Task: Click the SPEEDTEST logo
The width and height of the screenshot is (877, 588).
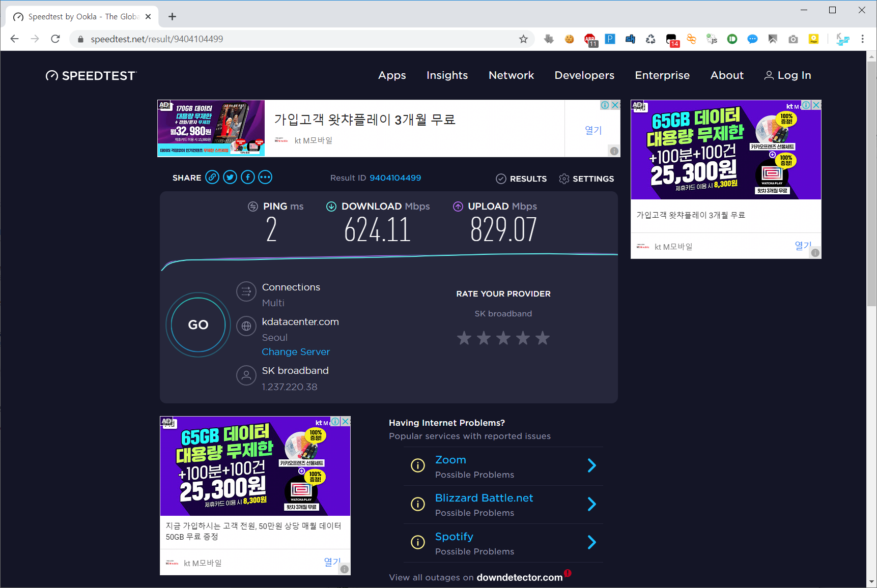Action: click(x=91, y=75)
